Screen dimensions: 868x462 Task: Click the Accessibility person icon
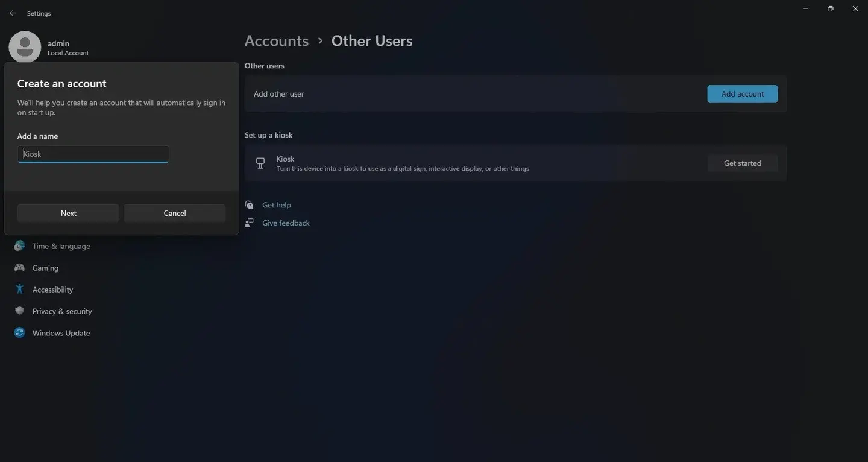[x=19, y=289]
